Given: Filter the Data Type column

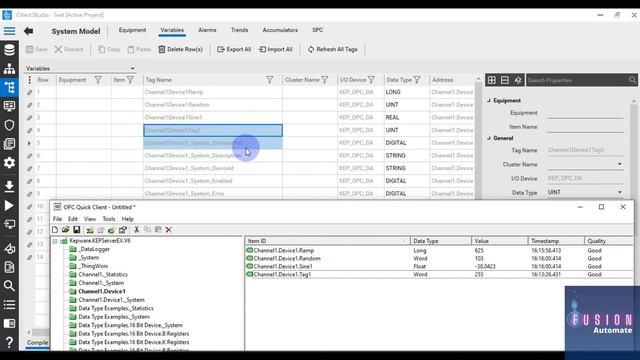Looking at the screenshot, I should pos(417,80).
